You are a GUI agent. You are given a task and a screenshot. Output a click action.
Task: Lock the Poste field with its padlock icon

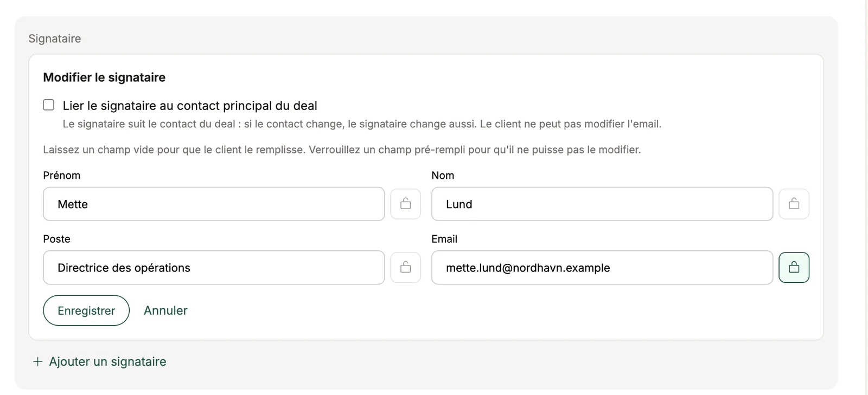[405, 267]
